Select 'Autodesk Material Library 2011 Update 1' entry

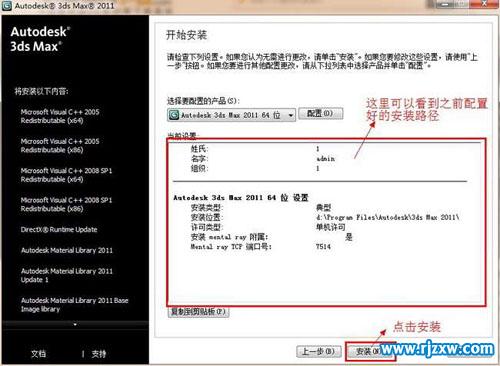point(67,275)
